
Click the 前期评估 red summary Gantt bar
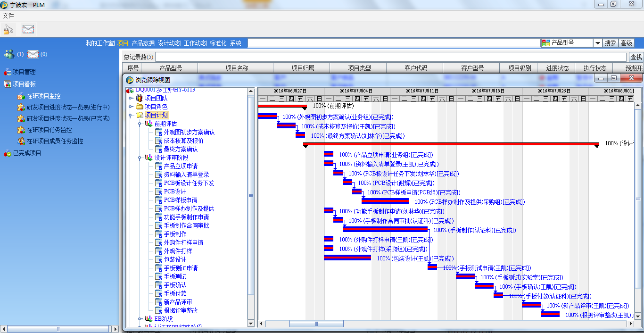(282, 106)
